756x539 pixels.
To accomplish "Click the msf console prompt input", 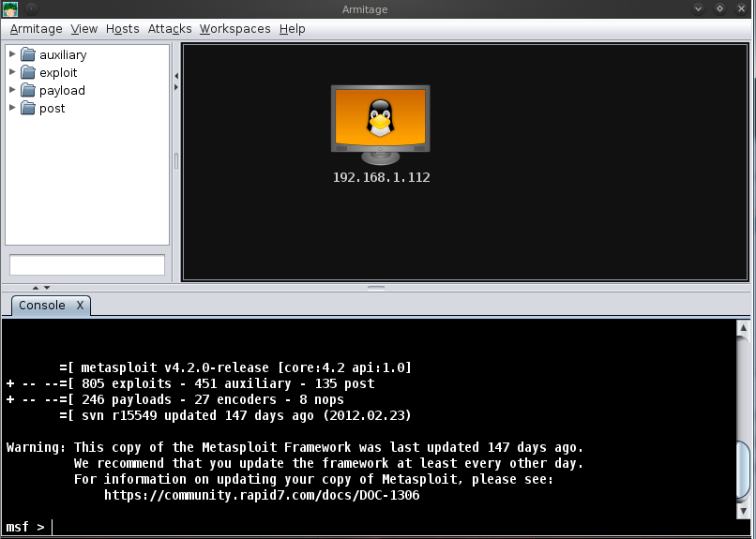I will coord(367,527).
